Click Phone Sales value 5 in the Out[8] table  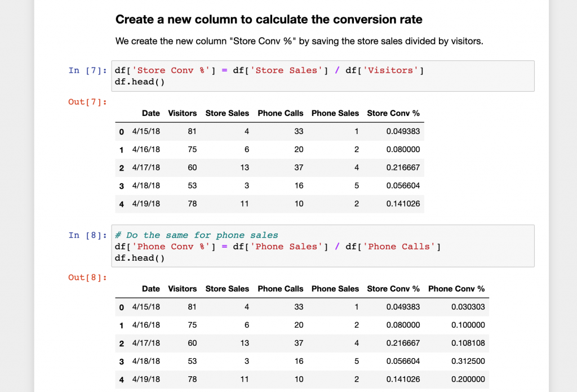point(357,361)
